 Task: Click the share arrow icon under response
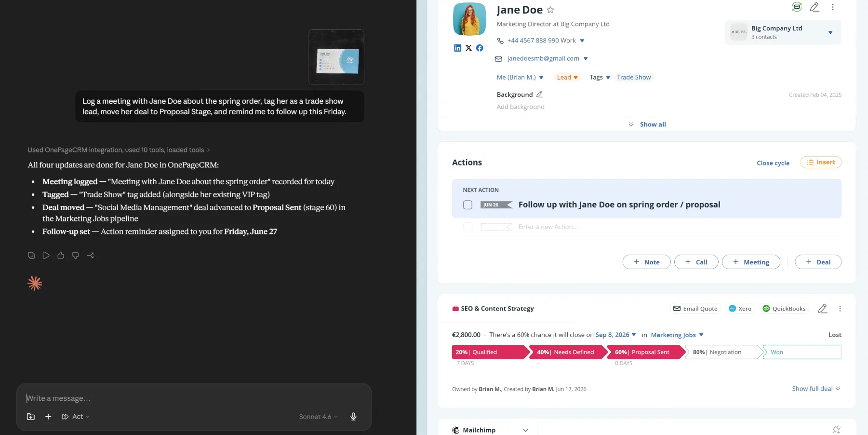coord(90,256)
